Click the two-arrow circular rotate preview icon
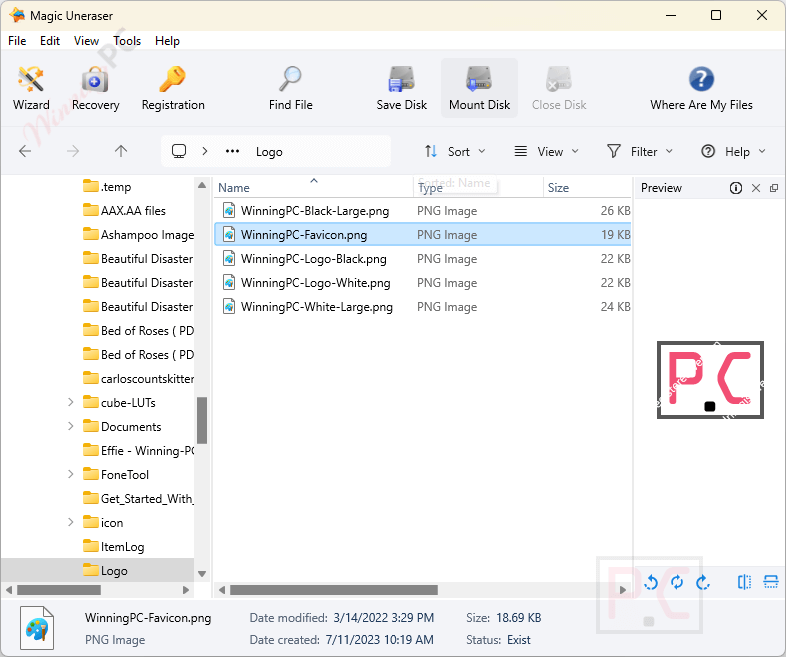The height and width of the screenshot is (657, 786). click(x=677, y=582)
